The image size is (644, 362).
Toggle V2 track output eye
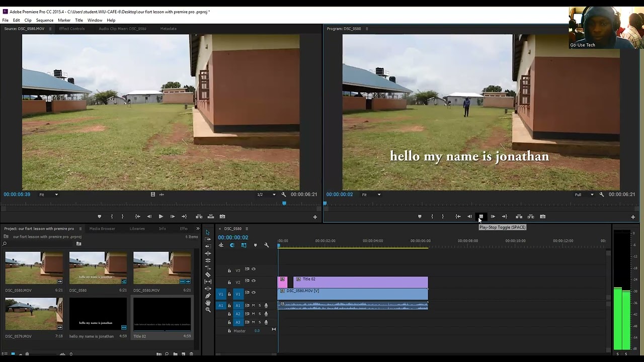[254, 281]
